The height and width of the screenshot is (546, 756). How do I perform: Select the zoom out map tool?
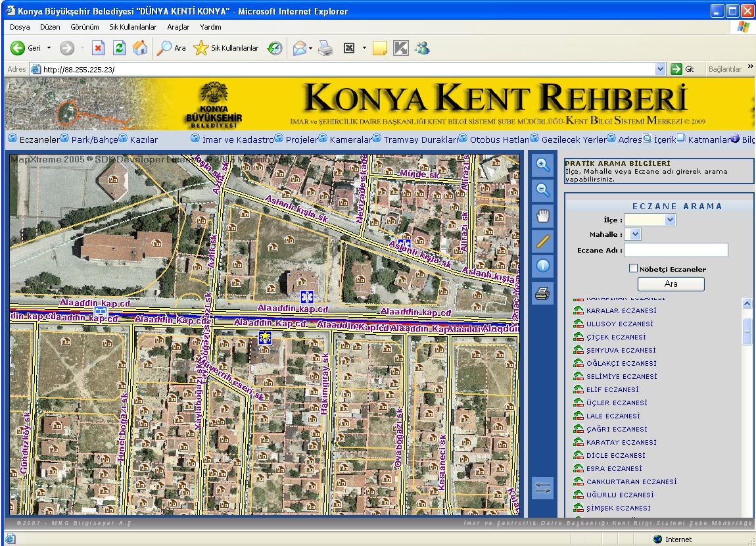(542, 190)
